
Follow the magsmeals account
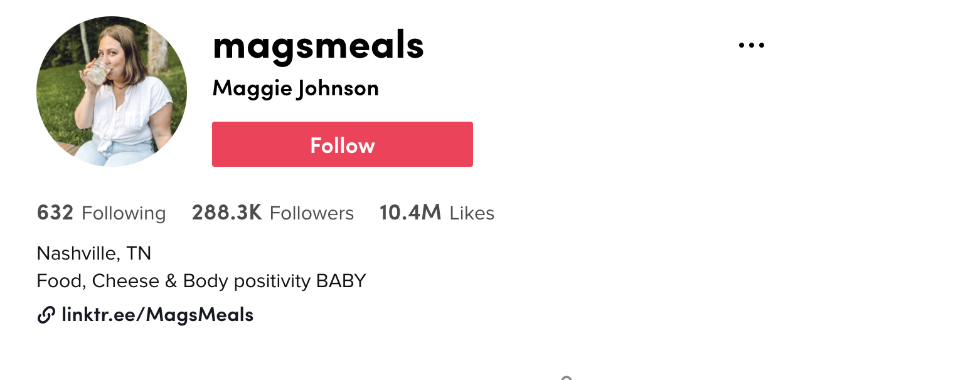pos(343,144)
